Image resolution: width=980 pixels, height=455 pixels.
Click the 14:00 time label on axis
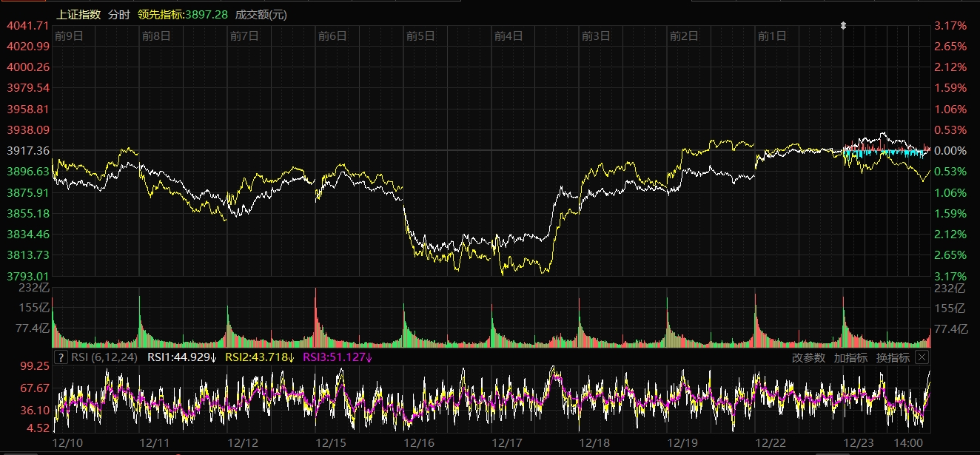coord(907,442)
